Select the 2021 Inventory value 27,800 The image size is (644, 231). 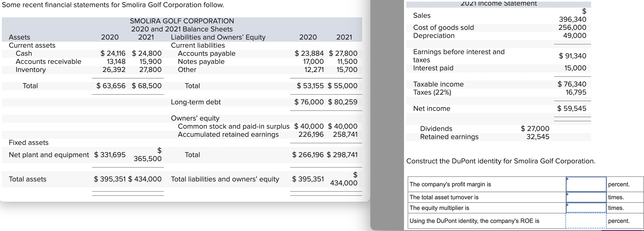(150, 69)
